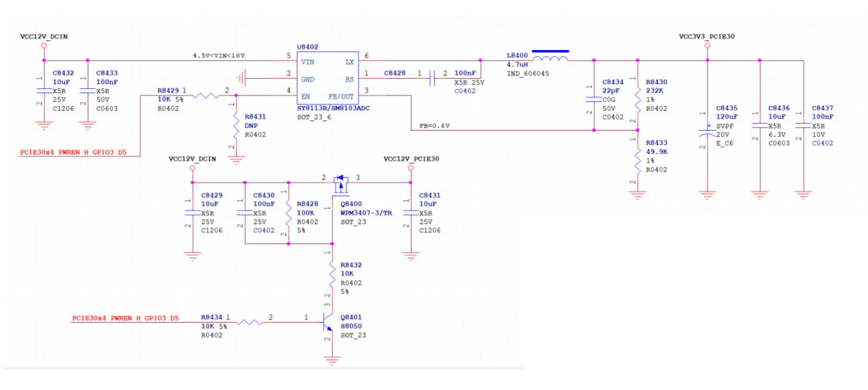Click the FB=0.6V annotation text

[434, 126]
